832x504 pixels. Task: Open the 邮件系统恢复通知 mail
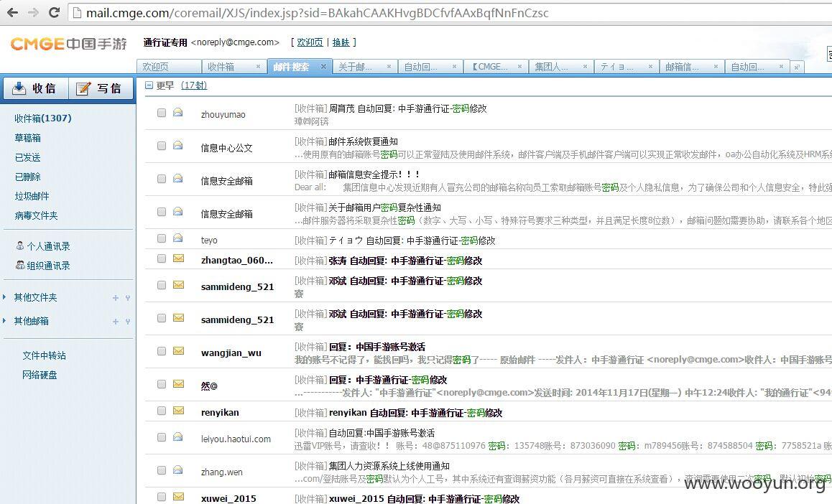click(x=363, y=142)
